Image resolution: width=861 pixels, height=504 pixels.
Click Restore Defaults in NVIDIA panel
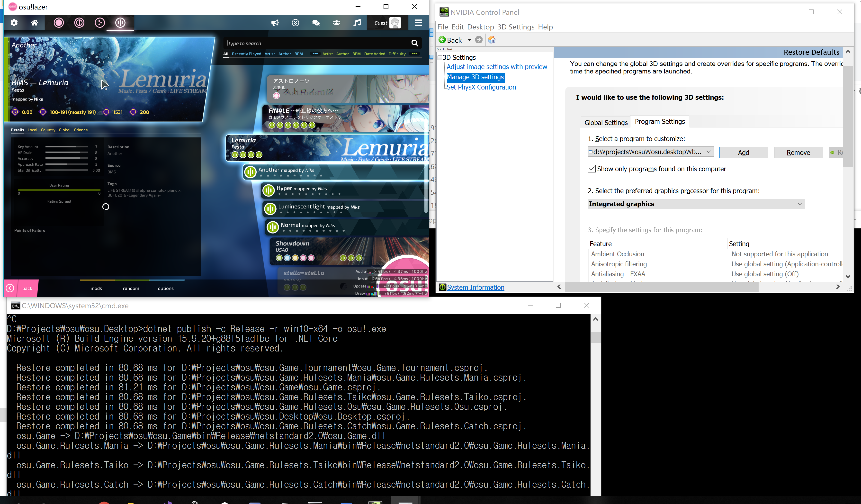point(811,52)
